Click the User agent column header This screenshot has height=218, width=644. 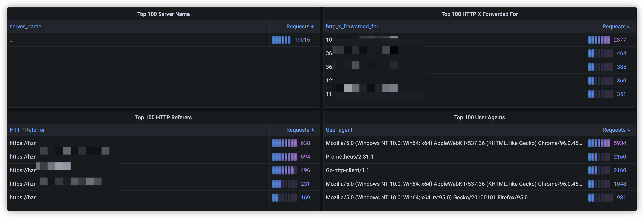pyautogui.click(x=339, y=130)
